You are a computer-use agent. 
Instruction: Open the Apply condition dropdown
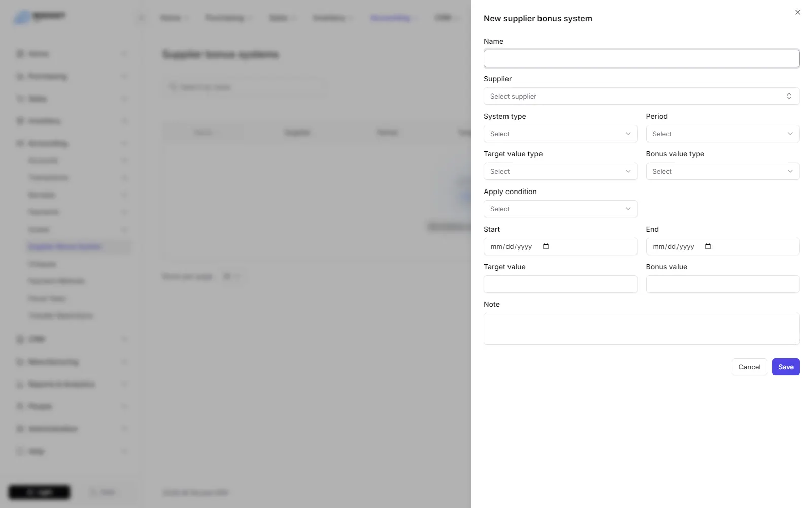[560, 209]
